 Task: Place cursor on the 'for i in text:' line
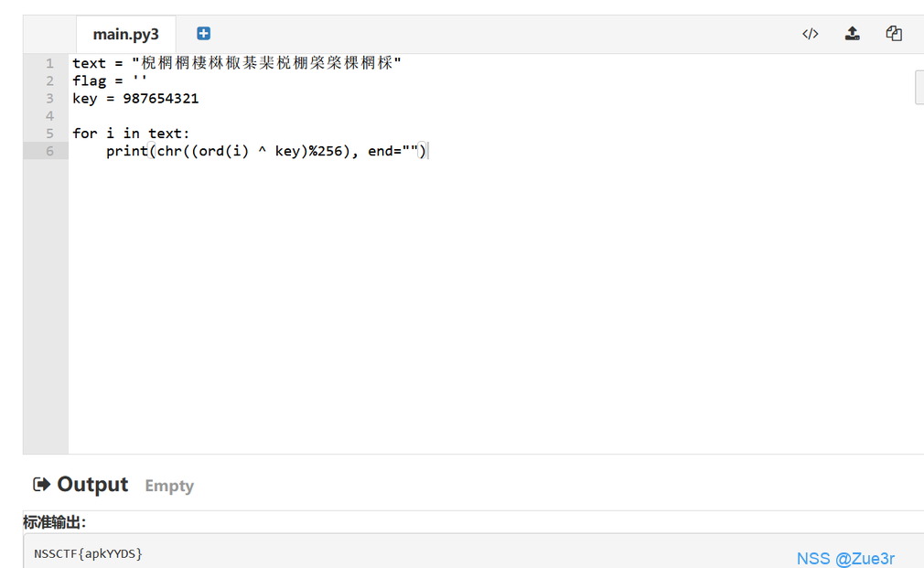click(x=131, y=134)
